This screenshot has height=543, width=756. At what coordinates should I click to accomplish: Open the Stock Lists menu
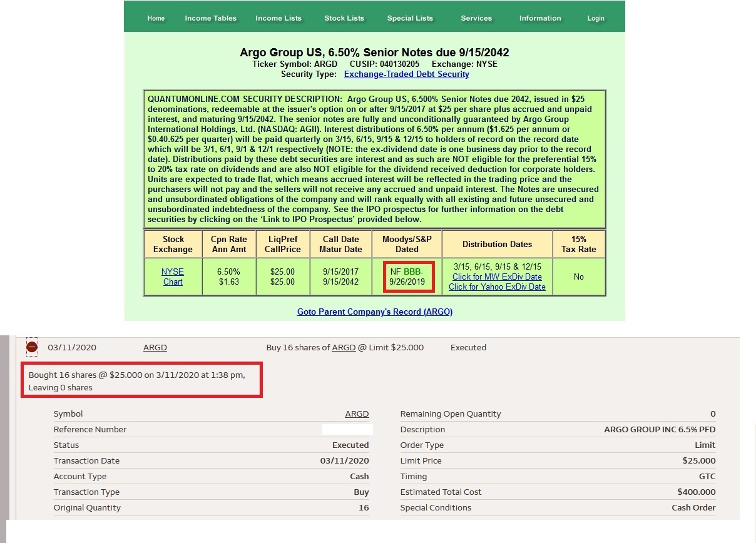344,18
